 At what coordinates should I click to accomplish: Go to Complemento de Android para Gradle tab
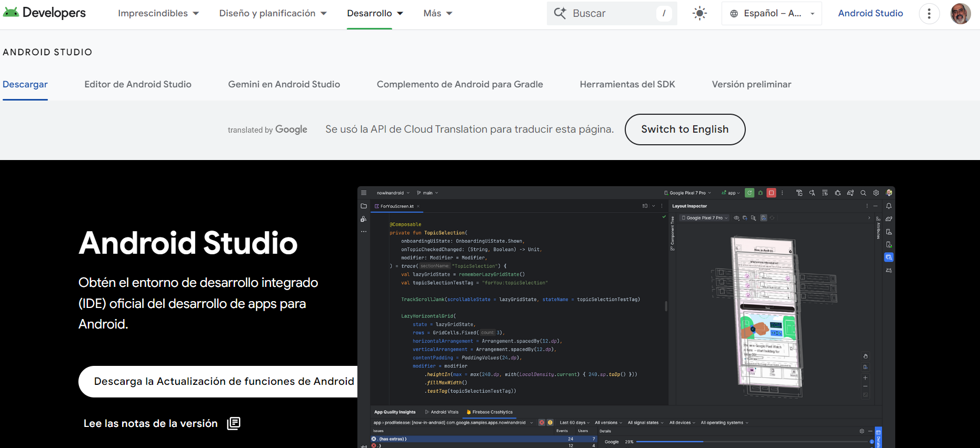coord(460,84)
